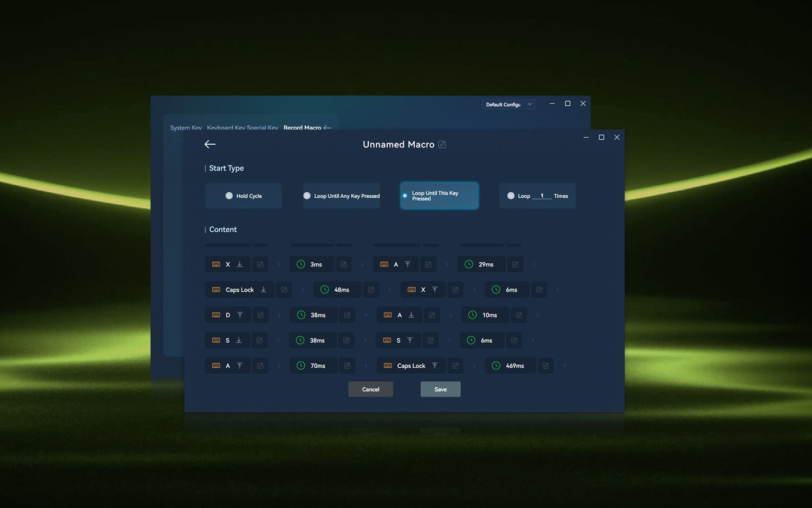Image resolution: width=812 pixels, height=508 pixels.
Task: Click the clock icon of 48ms delay
Action: 325,290
